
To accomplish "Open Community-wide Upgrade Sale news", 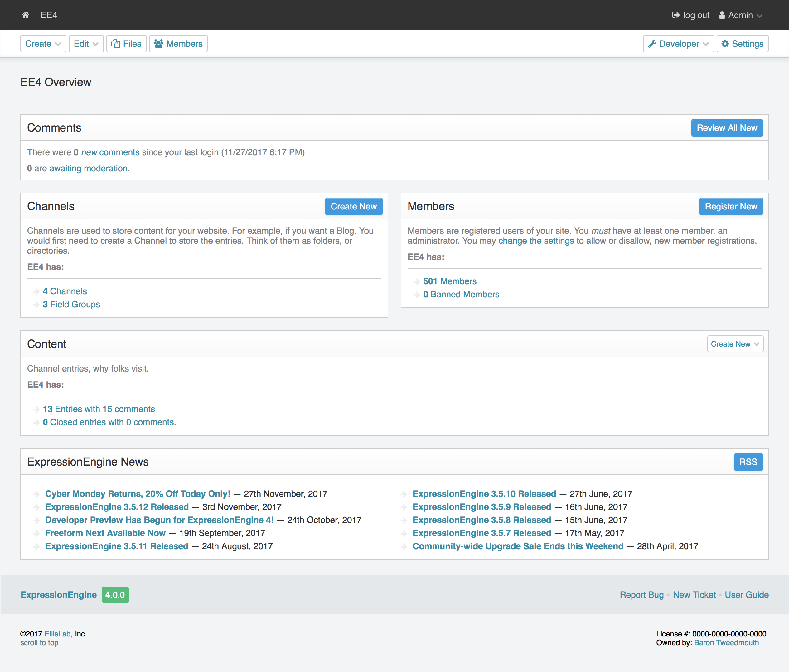I will (518, 546).
